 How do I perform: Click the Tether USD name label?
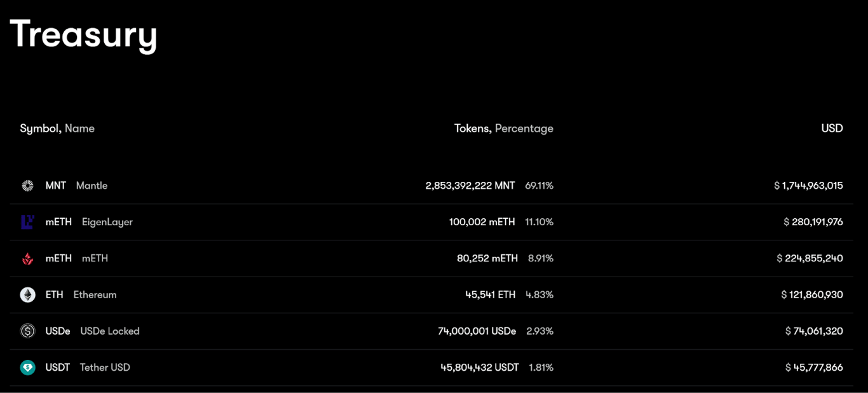point(105,367)
